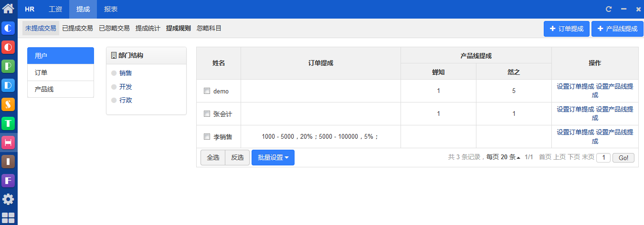Select the 李销售 row checkbox
This screenshot has width=644, height=225.
207,136
